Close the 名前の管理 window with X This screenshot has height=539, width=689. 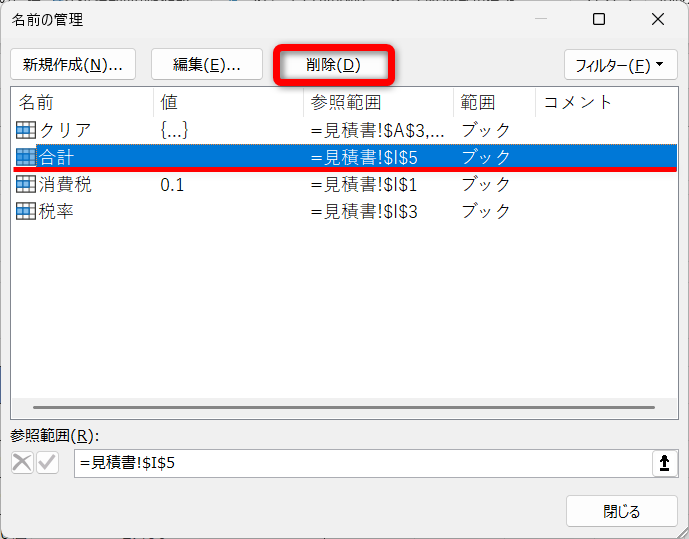[x=658, y=19]
